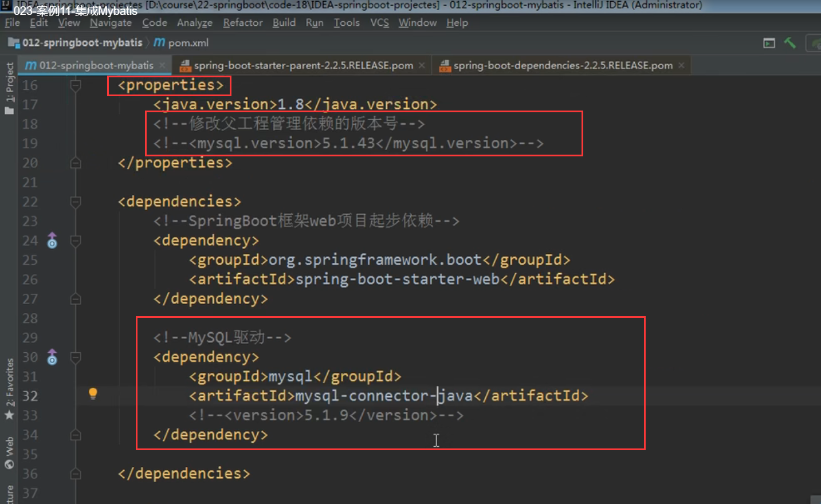The image size is (821, 504).
Task: Click the <dependencies> opening tag
Action: (x=179, y=202)
